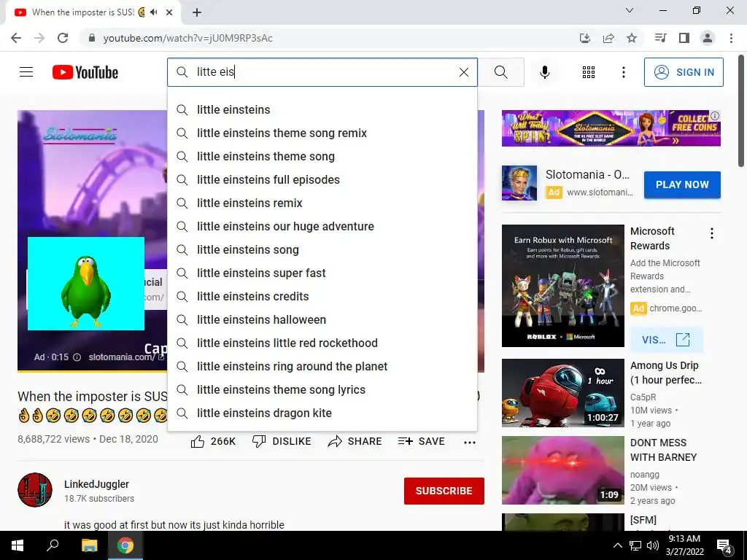Open a new Chrome tab
Screen dimensions: 747x560
coord(197,12)
